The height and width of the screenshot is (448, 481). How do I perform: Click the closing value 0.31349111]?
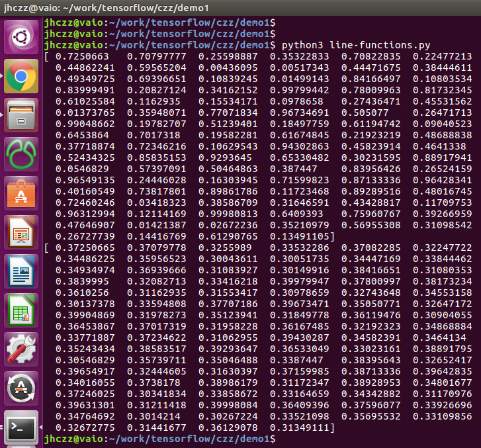(302, 427)
